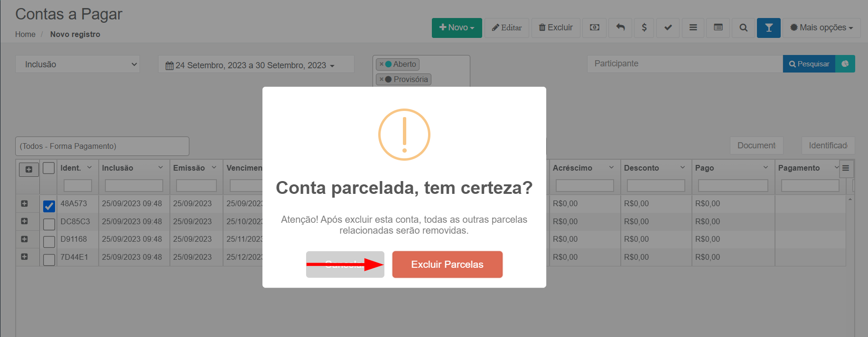
Task: Open the Inclusão dropdown
Action: pos(77,64)
